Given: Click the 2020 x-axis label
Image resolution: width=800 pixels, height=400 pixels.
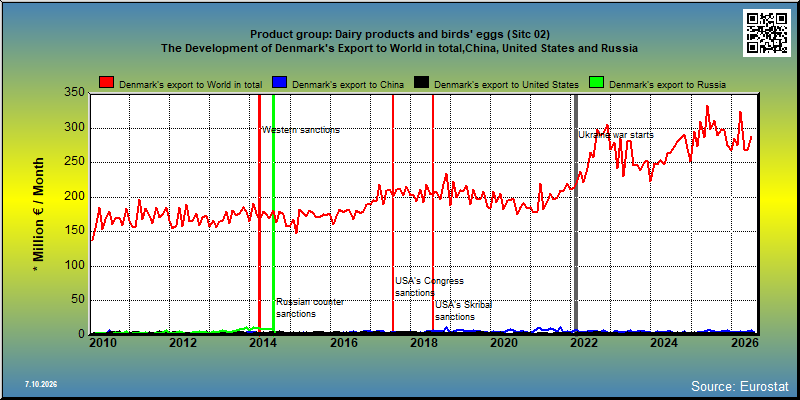Looking at the screenshot, I should coord(504,342).
